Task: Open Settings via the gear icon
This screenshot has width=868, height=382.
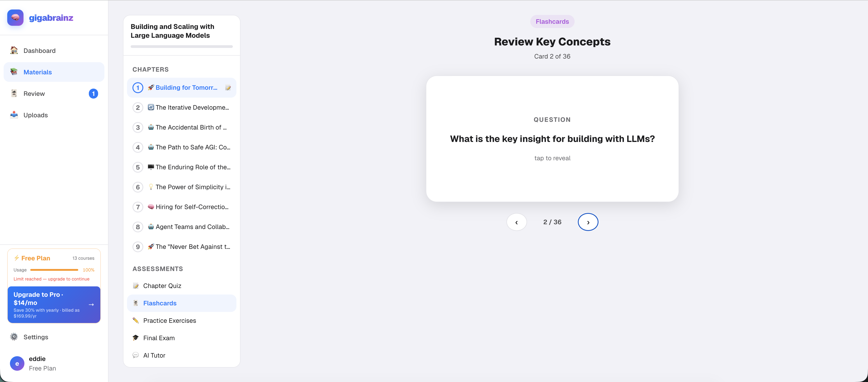Action: [x=14, y=337]
